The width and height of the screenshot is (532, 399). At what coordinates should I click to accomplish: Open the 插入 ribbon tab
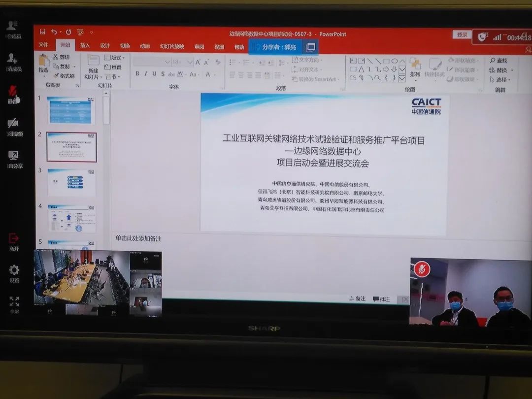(85, 45)
